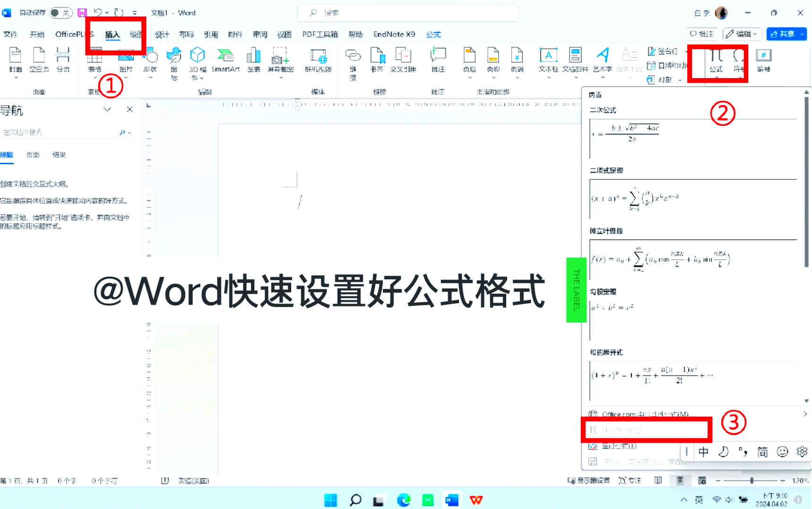The width and height of the screenshot is (812, 509).
Task: Switch IME to 中 Chinese/English mode
Action: (x=703, y=452)
